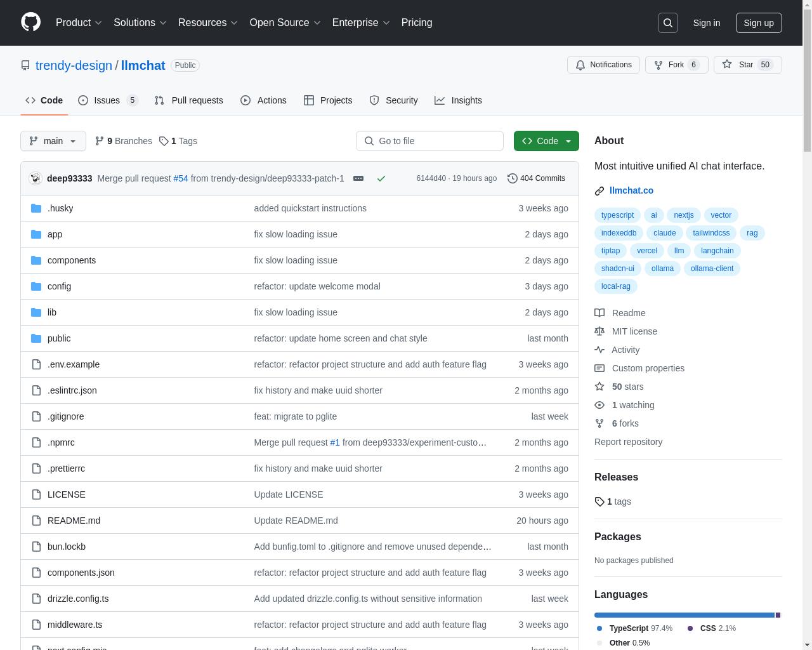Click the components folder icon
This screenshot has height=650, width=812.
[x=36, y=260]
